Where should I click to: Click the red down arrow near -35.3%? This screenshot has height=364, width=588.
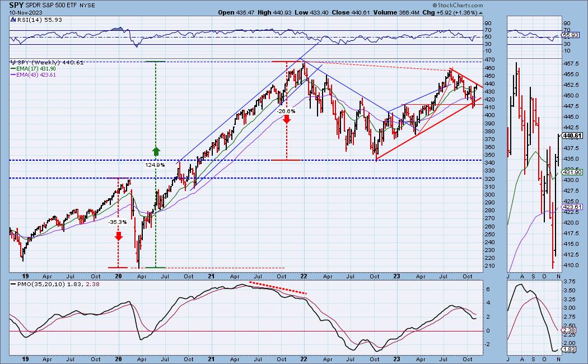(119, 236)
